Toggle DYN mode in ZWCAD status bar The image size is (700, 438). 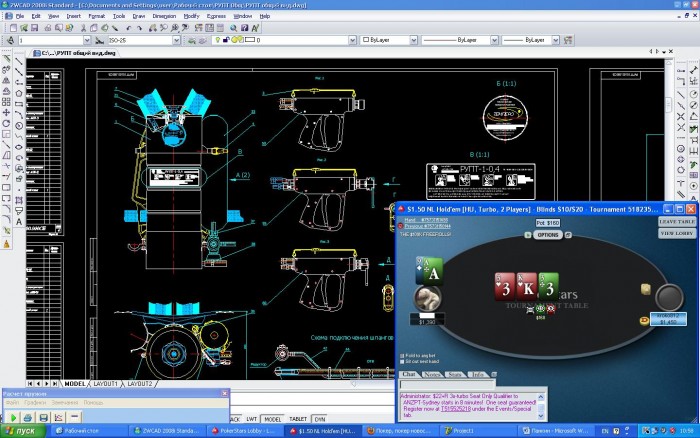pyautogui.click(x=320, y=419)
